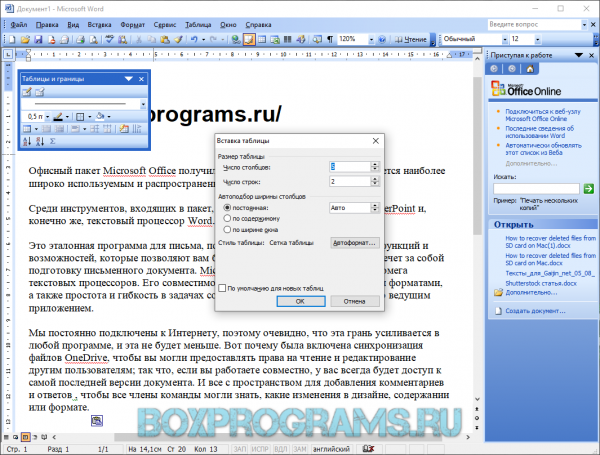Open the 0,5 пт line weight dropdown
Screen dimensions: 600x455
tap(47, 117)
